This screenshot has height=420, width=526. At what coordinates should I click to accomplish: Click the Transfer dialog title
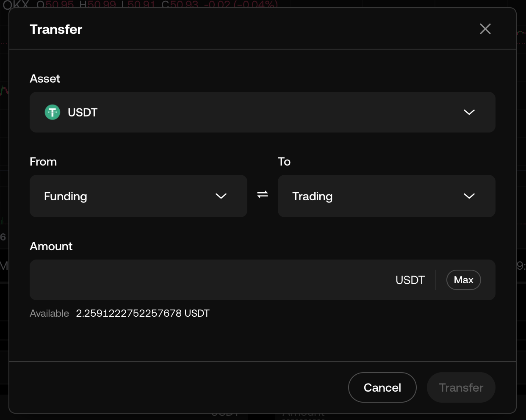pos(56,29)
